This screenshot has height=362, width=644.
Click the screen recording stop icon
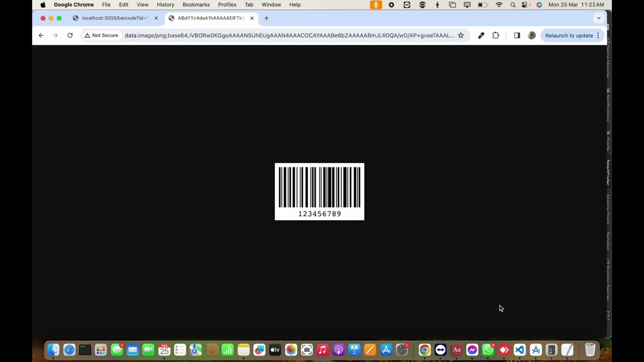click(391, 5)
